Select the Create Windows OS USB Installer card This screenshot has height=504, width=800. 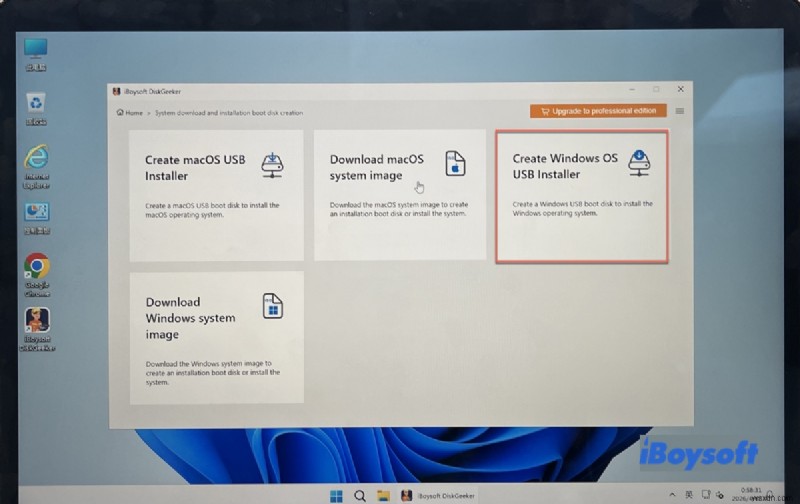582,196
